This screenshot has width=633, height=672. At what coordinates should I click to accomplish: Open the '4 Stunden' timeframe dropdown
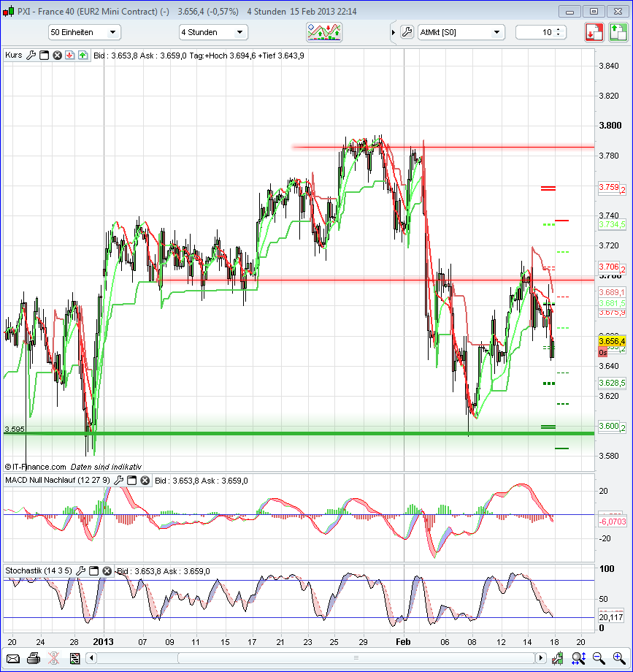tap(213, 32)
